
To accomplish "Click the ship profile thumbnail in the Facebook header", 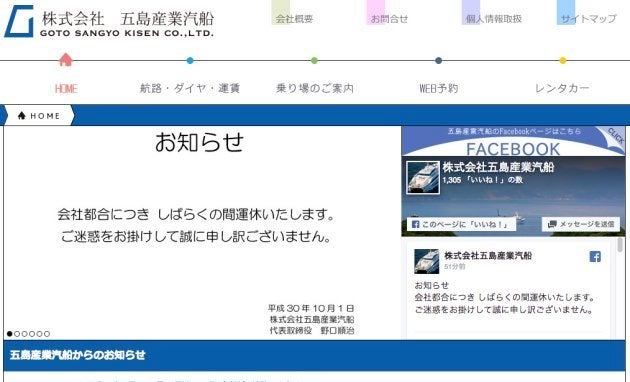I will [x=423, y=178].
